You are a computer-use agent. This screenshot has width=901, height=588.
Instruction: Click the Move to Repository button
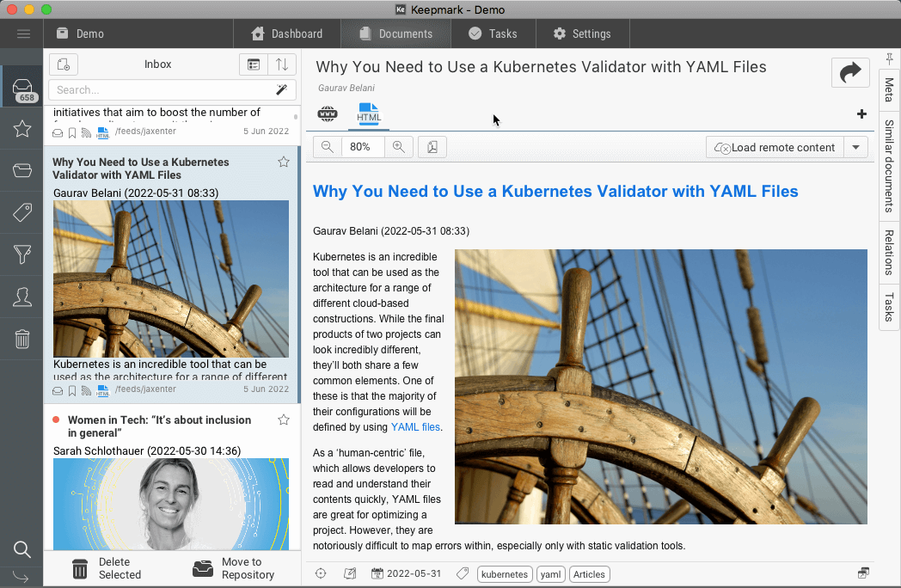point(234,568)
